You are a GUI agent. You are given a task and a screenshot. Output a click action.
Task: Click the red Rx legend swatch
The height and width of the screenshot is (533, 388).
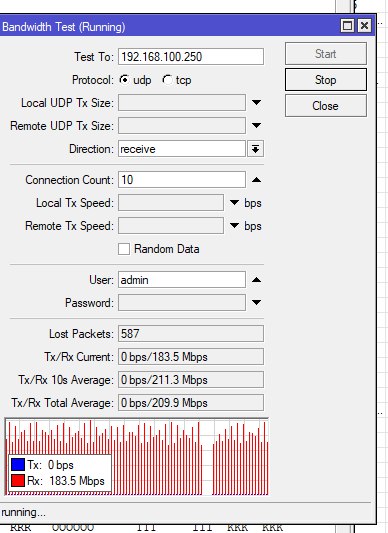18,481
